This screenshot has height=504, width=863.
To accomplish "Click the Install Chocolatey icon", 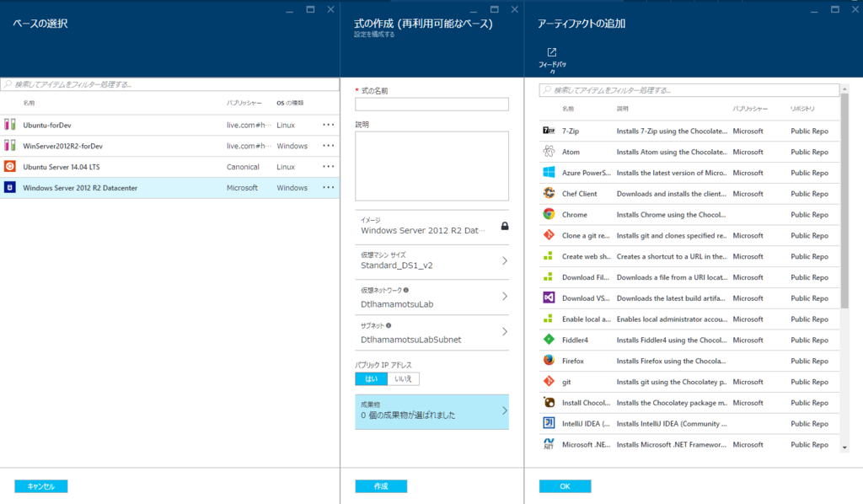I will point(549,402).
